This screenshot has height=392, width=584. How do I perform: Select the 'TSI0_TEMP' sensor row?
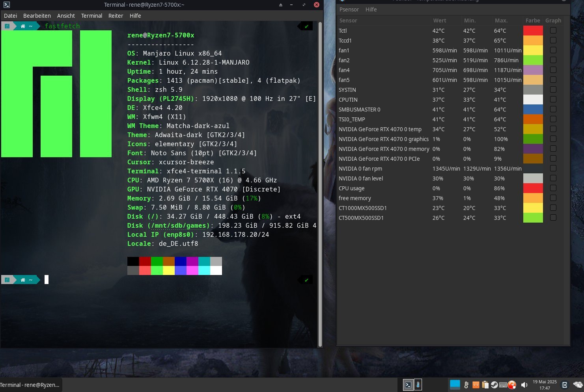pos(450,119)
